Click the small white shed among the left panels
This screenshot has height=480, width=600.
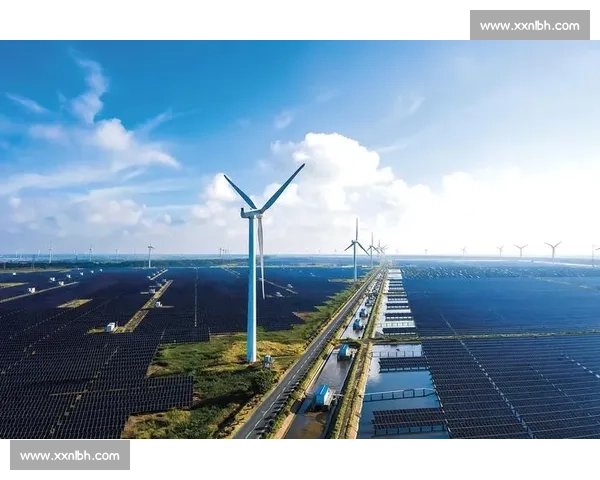pyautogui.click(x=111, y=326)
